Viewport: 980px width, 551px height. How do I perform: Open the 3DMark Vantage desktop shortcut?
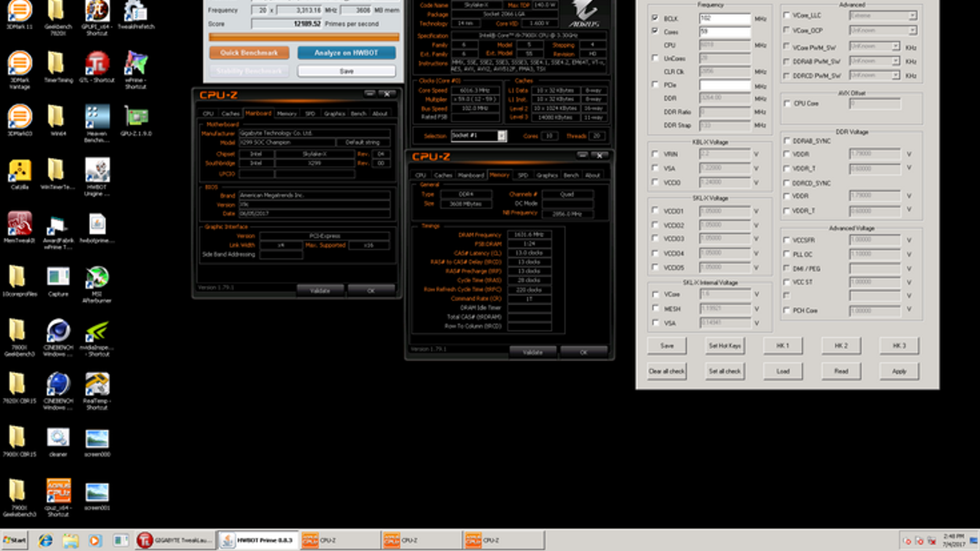coord(20,70)
